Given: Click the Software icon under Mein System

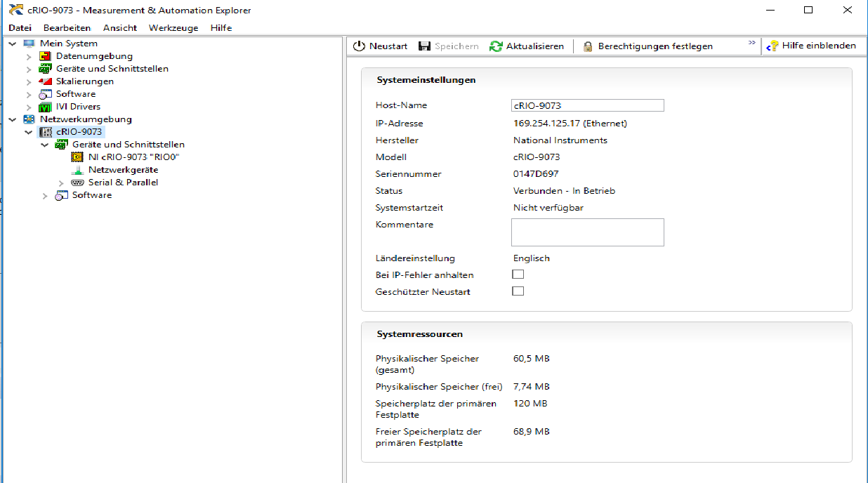Looking at the screenshot, I should [45, 94].
